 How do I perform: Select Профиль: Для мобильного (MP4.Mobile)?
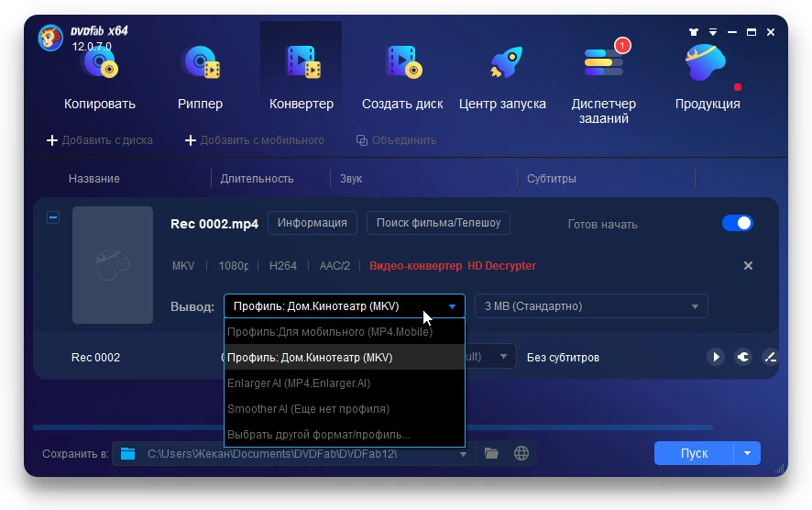pos(345,332)
